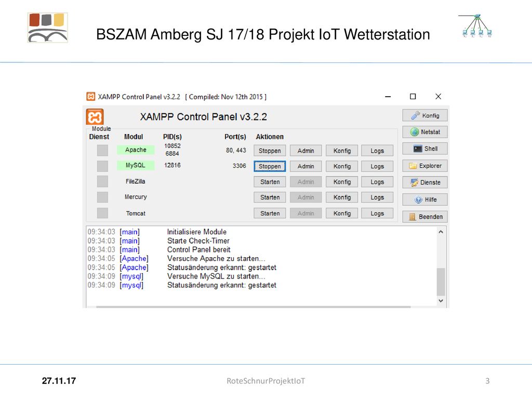Image resolution: width=532 pixels, height=399 pixels.
Task: Click the school logo in slide header
Action: pyautogui.click(x=48, y=28)
